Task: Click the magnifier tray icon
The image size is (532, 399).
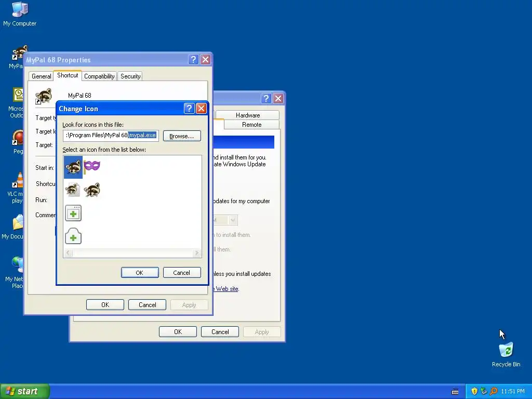Action: coord(494,391)
